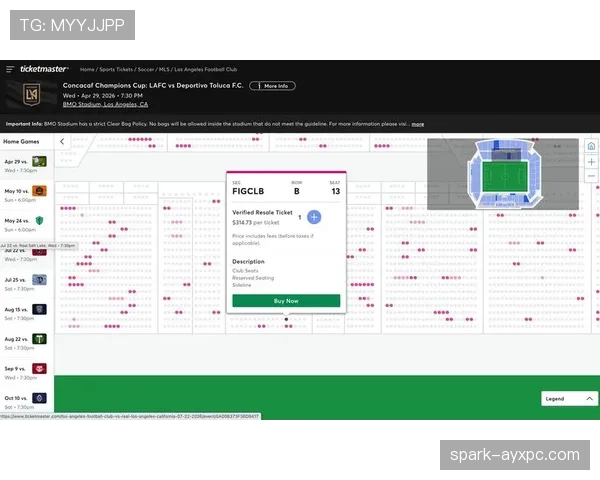Screen dimensions: 600x480
Task: Select the May 24 home game
Action: (x=26, y=225)
